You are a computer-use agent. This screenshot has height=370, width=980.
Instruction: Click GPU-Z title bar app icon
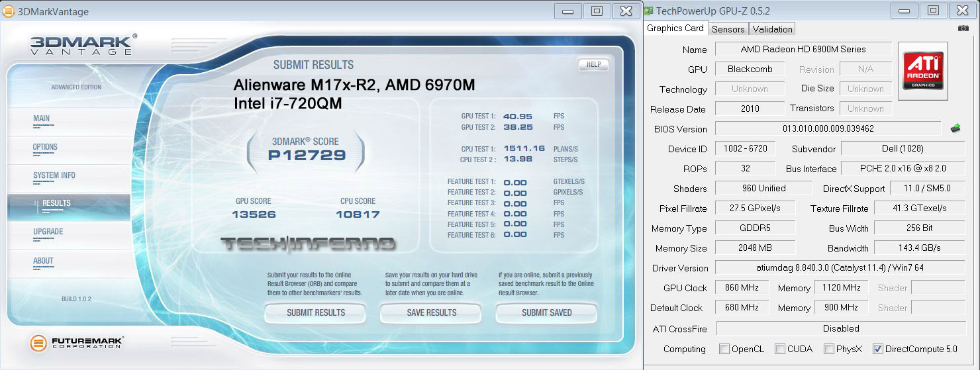tap(648, 11)
